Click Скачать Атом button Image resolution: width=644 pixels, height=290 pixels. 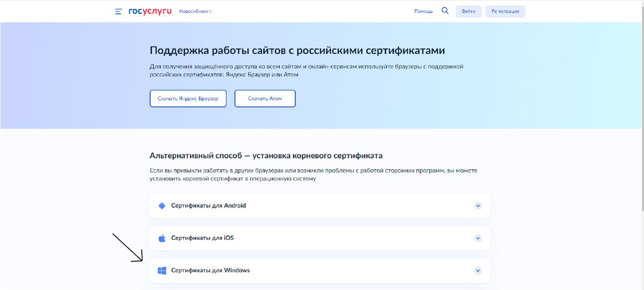265,99
